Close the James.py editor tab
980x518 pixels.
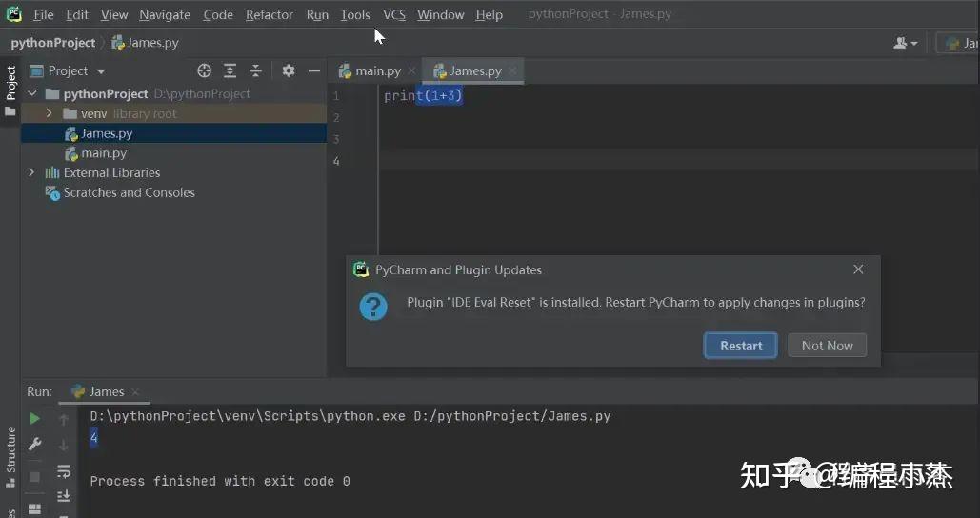click(x=512, y=71)
